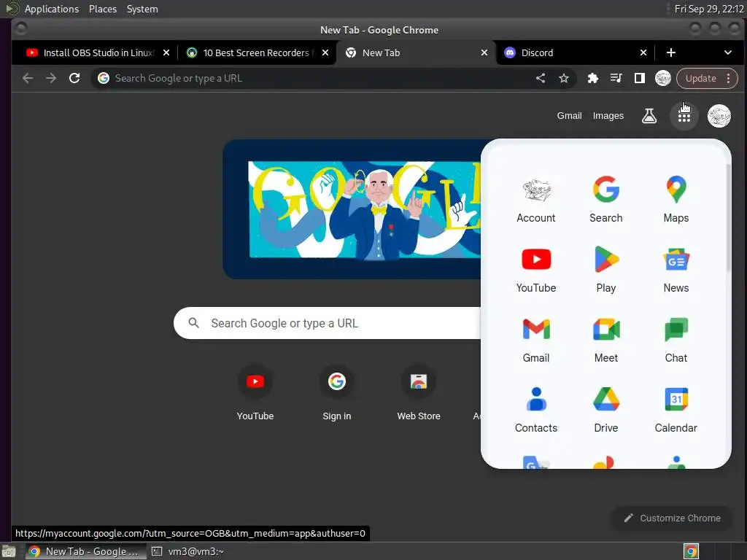Viewport: 747px width, 560px height.
Task: Open the Google Doodle image
Action: pyautogui.click(x=352, y=209)
